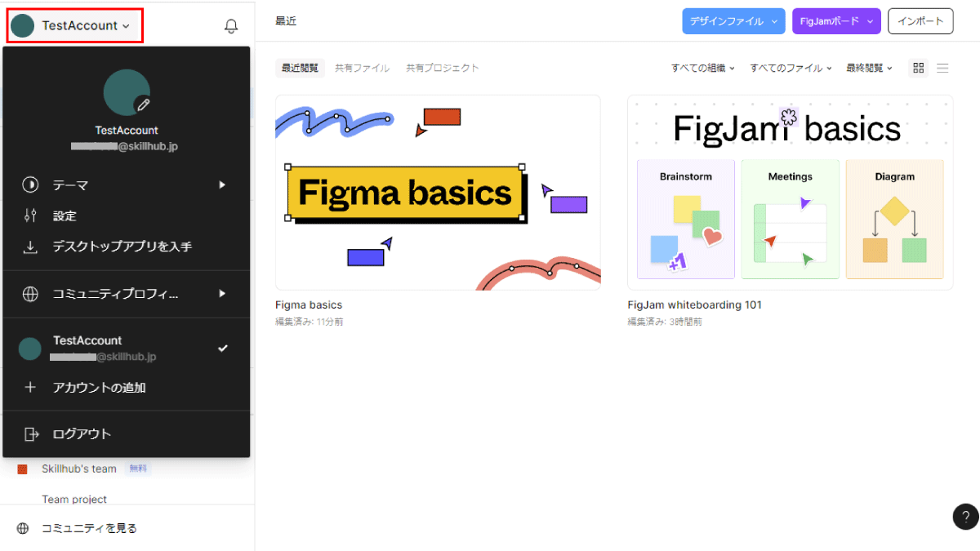Image resolution: width=980 pixels, height=551 pixels.
Task: Select デスクトップアプリを入手 menu item
Action: coord(127,247)
